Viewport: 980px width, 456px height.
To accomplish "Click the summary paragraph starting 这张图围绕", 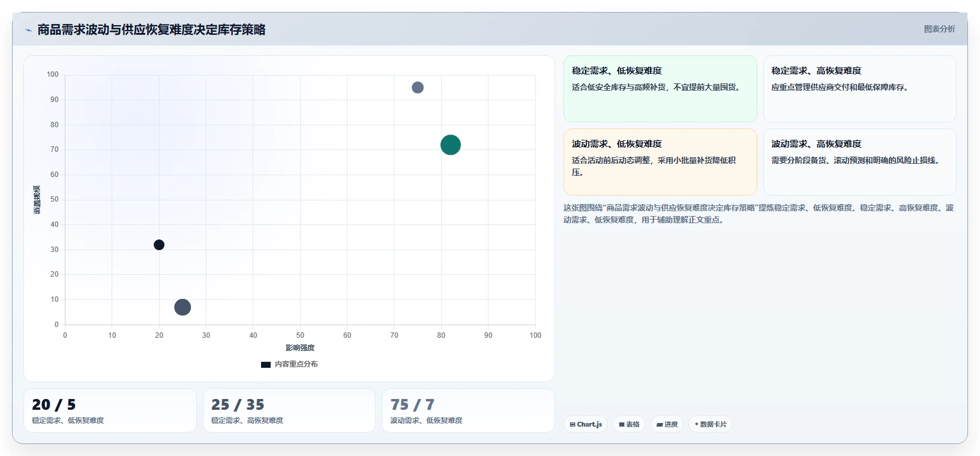I will point(759,214).
